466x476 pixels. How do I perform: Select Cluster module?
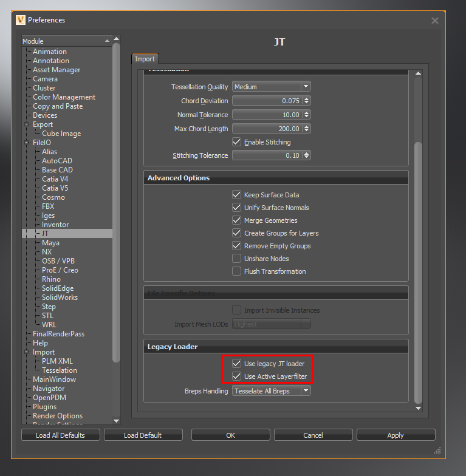click(44, 88)
